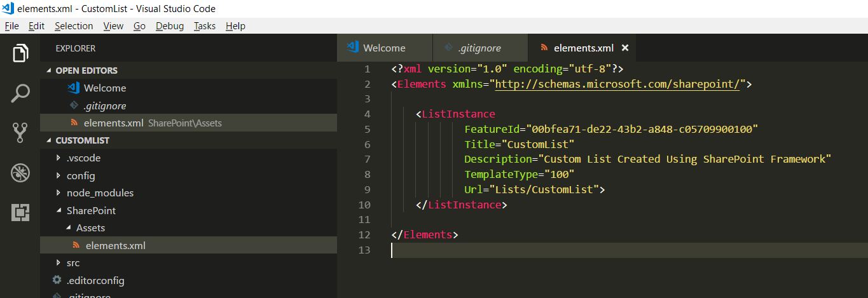The height and width of the screenshot is (298, 868).
Task: Open the Explorer view in activity bar
Action: point(20,53)
